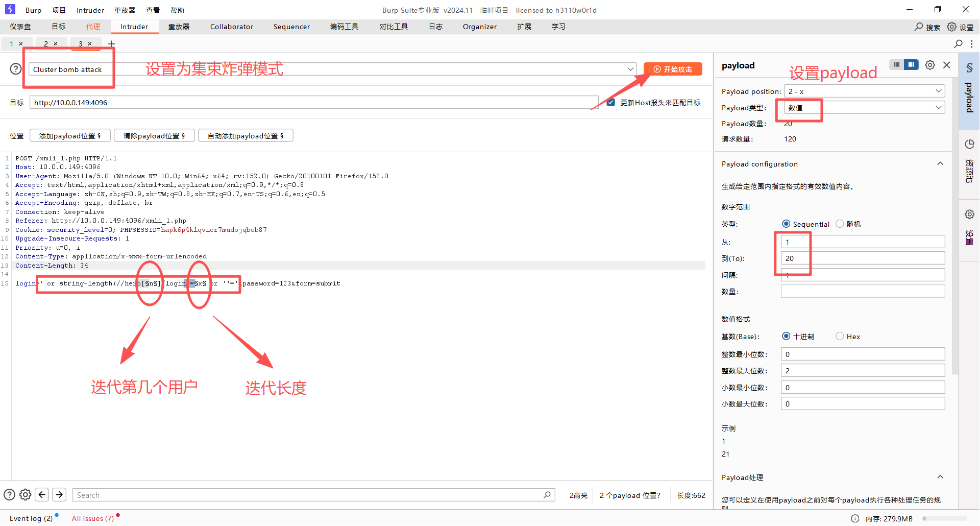Add a new Intruder tab with plus icon
This screenshot has height=526, width=980.
[x=111, y=44]
